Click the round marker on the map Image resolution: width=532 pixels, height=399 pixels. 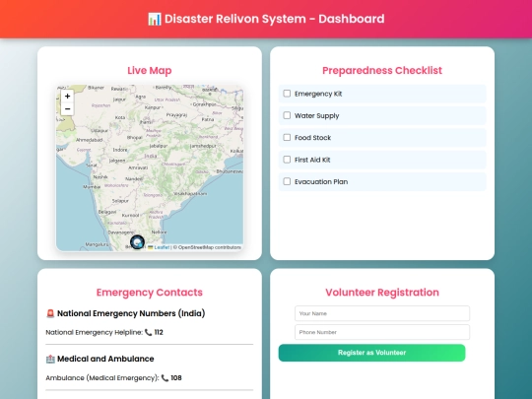[x=137, y=242]
